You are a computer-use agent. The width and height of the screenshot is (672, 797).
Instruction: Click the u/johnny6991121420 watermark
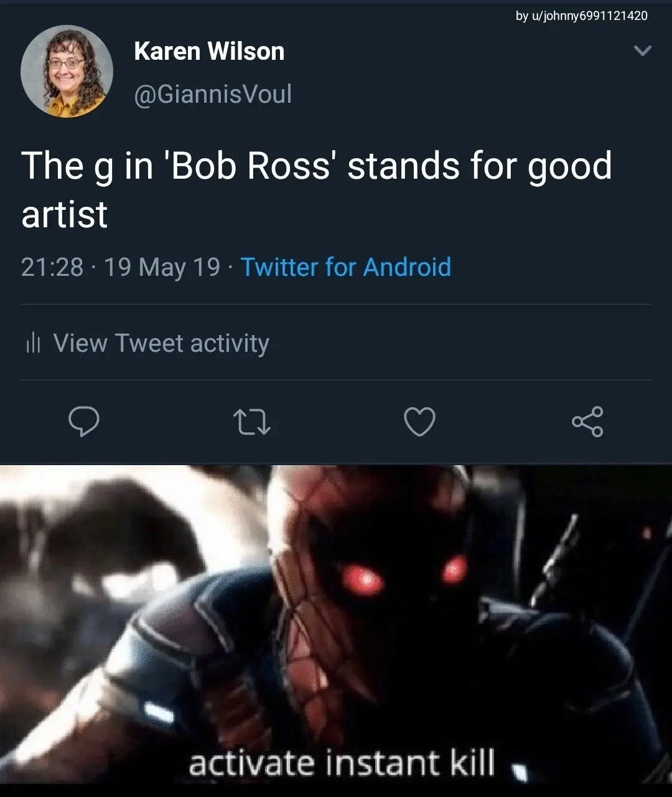point(581,16)
